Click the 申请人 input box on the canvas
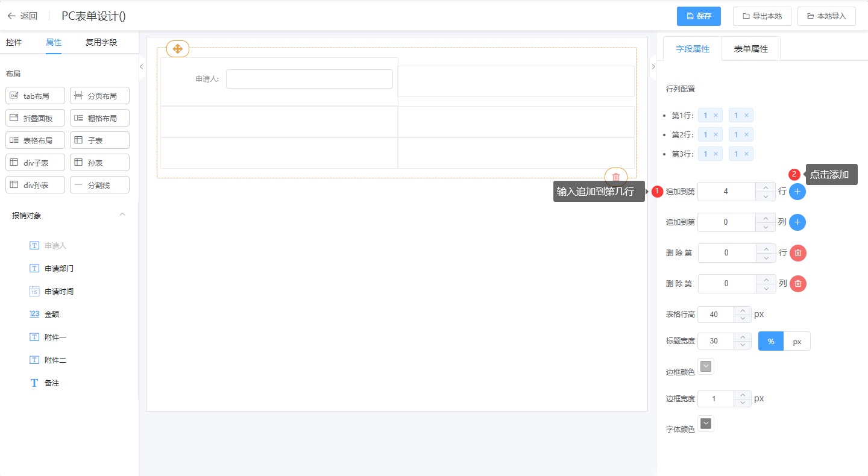This screenshot has width=868, height=476. tap(309, 79)
